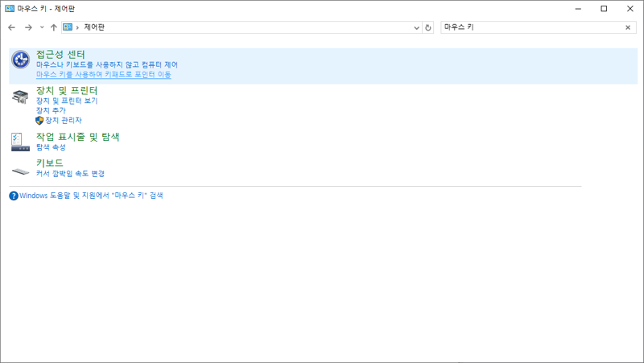Click the Taskbar and Navigation icon
644x363 pixels.
tap(20, 142)
